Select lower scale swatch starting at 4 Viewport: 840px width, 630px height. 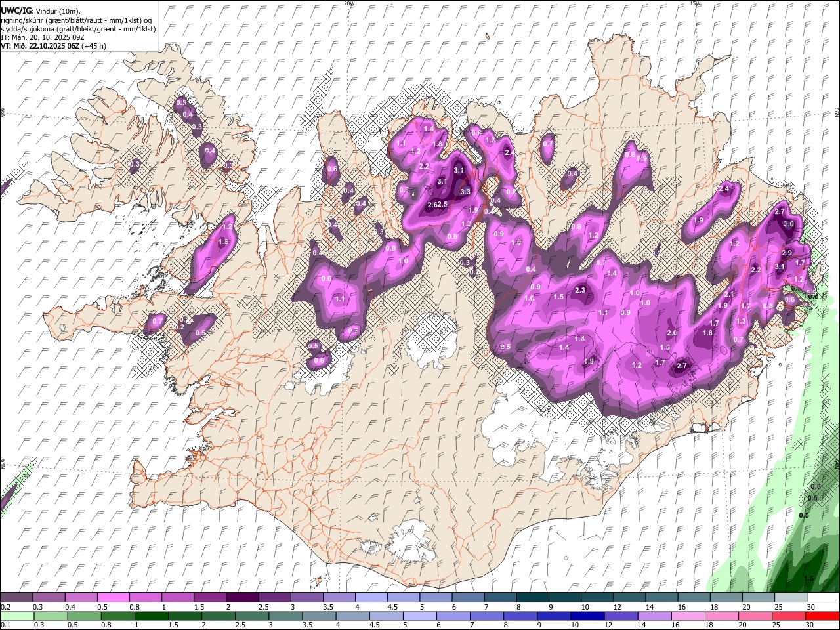(x=352, y=616)
